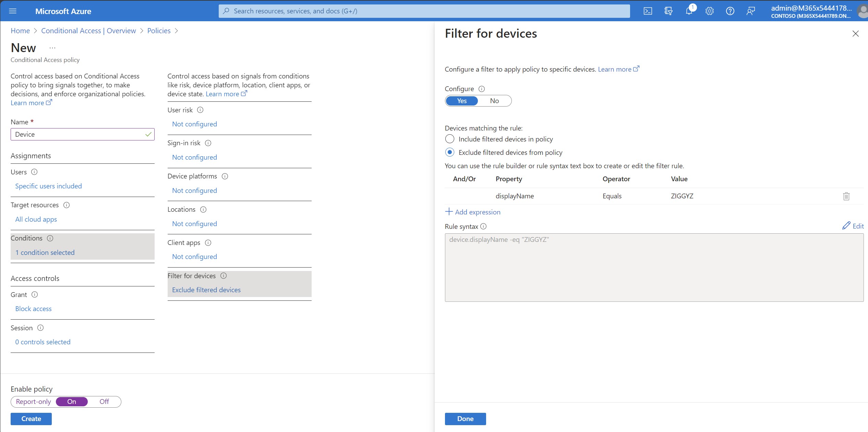Go to Conditional Access Overview breadcrumb
The height and width of the screenshot is (432, 868).
click(88, 31)
